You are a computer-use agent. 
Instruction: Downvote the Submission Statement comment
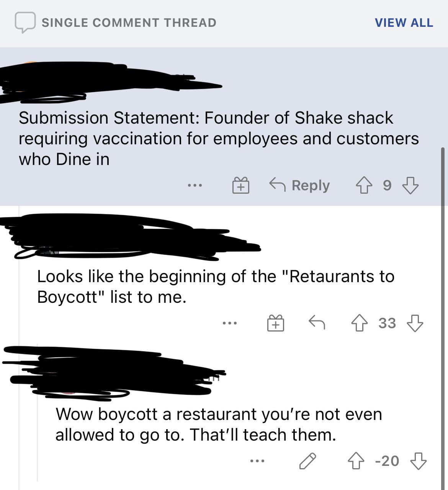point(410,186)
